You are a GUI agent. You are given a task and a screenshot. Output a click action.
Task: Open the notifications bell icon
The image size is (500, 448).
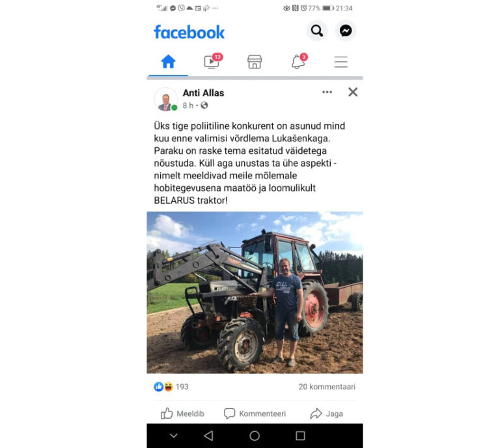(299, 61)
